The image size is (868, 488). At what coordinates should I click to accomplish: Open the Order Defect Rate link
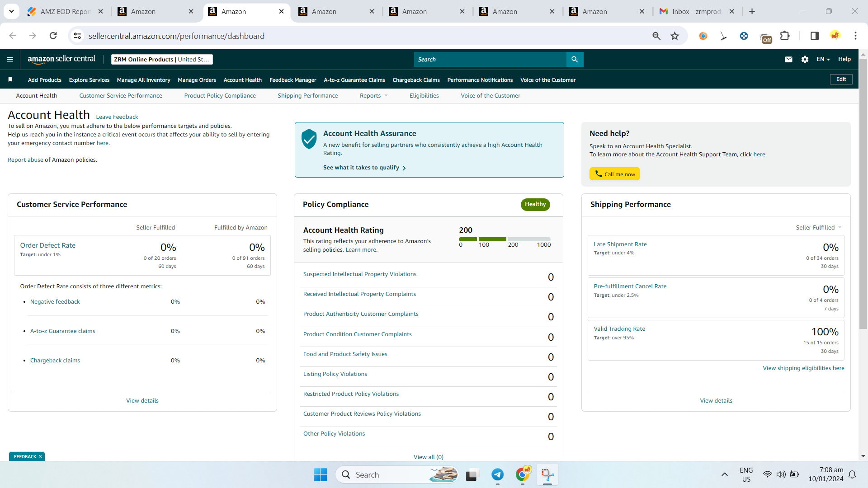point(47,245)
